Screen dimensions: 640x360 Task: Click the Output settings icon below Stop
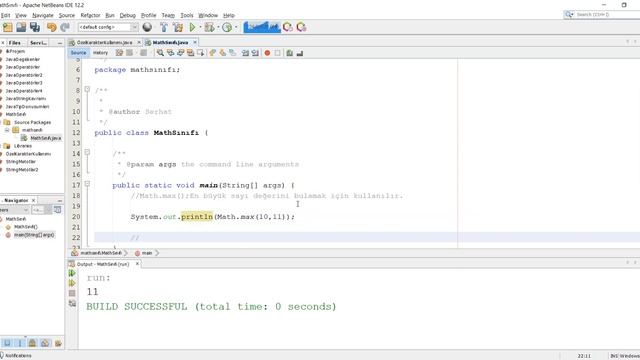tap(72, 303)
